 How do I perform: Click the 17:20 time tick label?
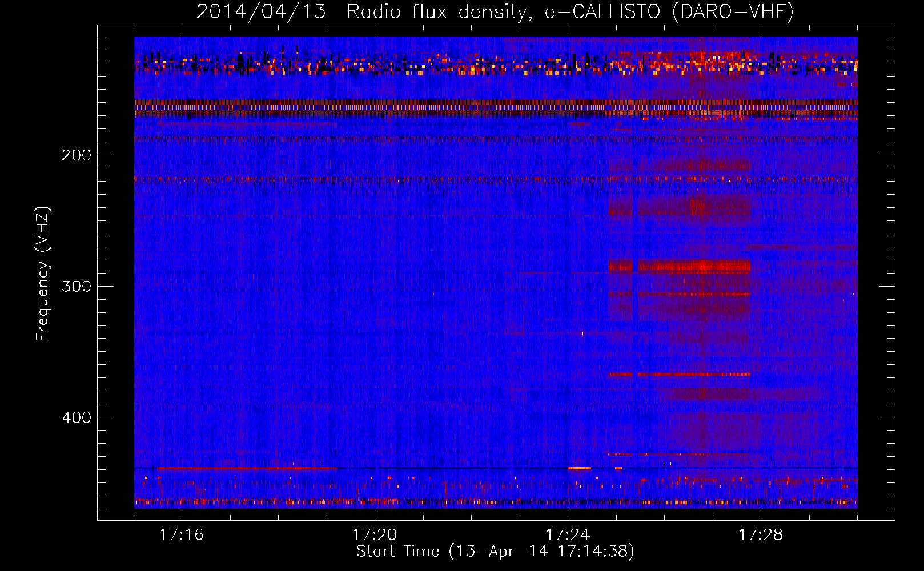[375, 534]
